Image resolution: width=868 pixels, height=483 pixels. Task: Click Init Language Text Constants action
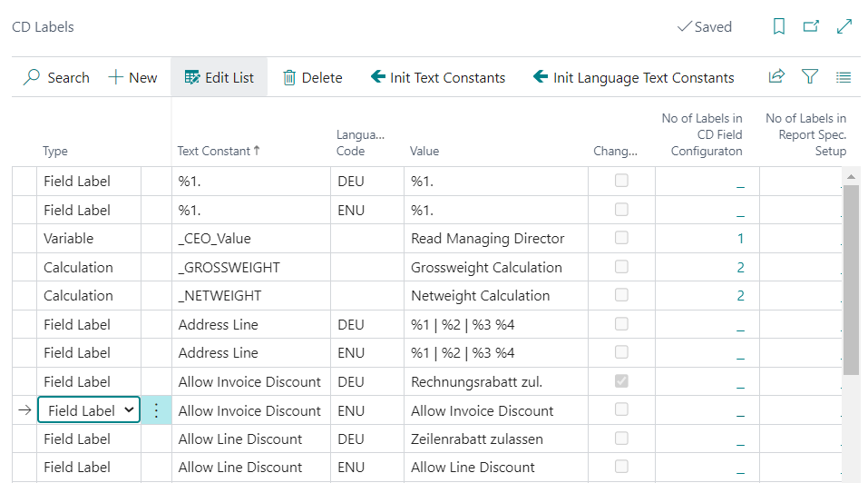point(633,77)
